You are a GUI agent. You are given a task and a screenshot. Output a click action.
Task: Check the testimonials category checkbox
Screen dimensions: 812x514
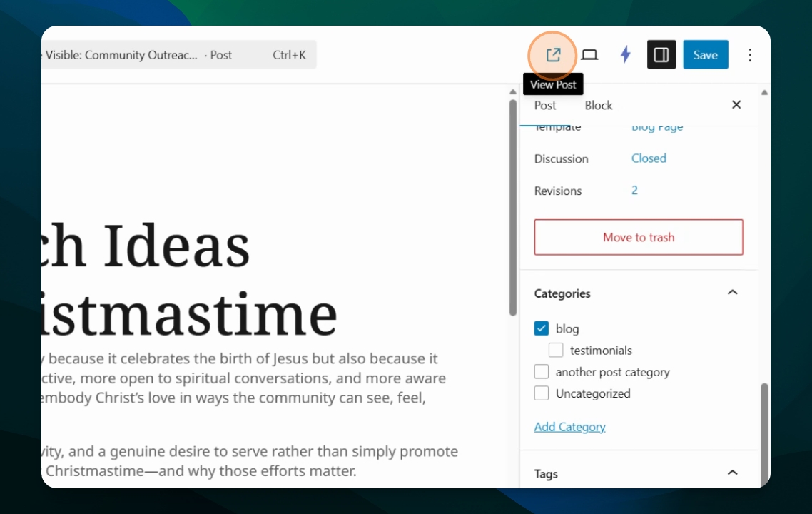coord(556,351)
